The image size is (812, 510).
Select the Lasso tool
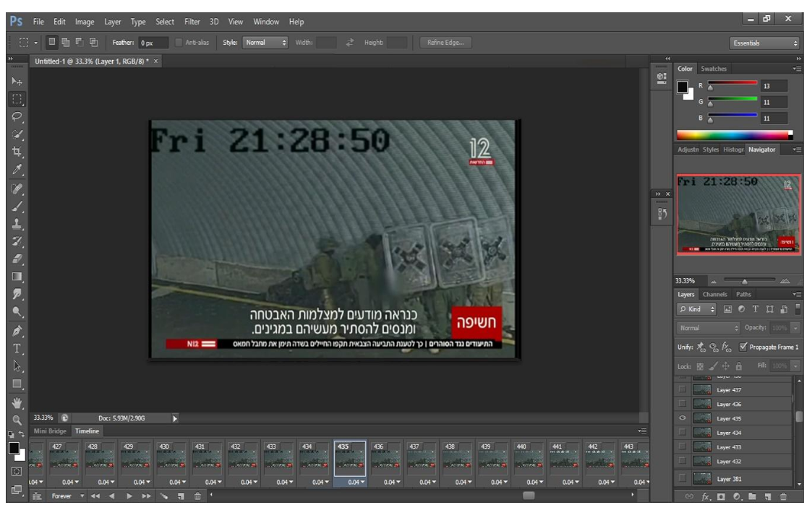click(x=17, y=116)
